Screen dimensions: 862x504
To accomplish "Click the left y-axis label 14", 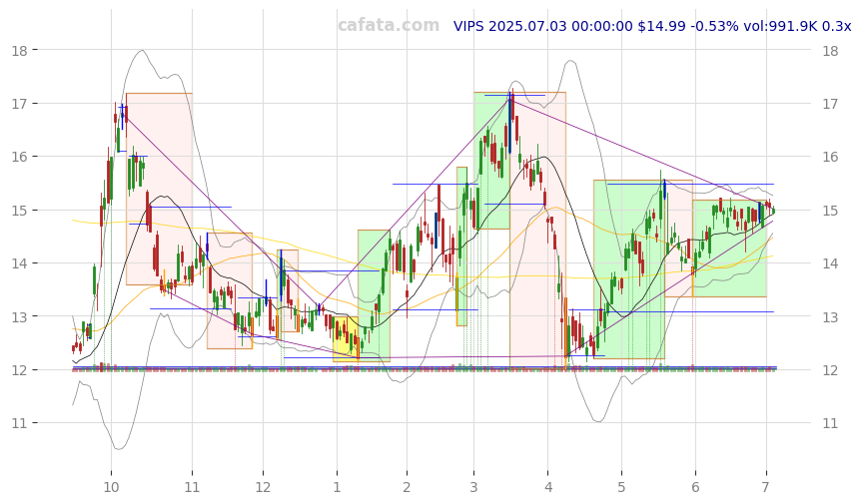I will [x=19, y=263].
